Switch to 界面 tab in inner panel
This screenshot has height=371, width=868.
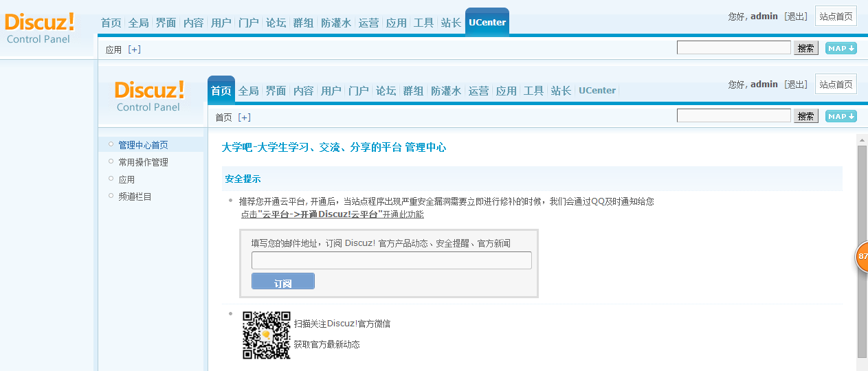tap(276, 91)
